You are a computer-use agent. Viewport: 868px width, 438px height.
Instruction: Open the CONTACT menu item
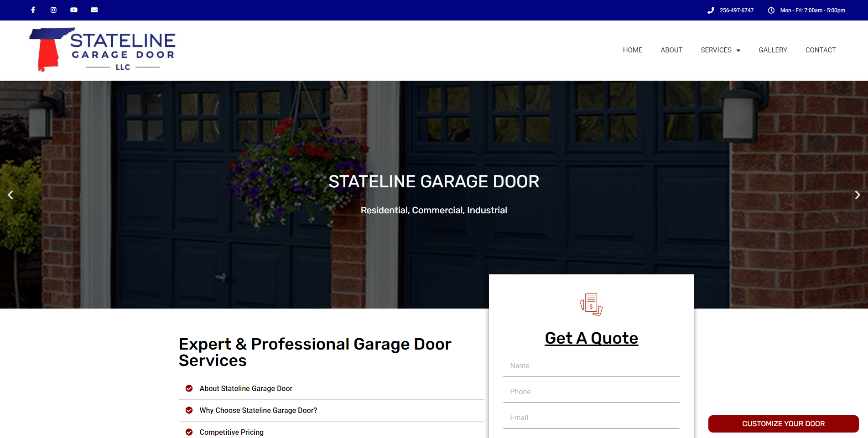(x=821, y=50)
